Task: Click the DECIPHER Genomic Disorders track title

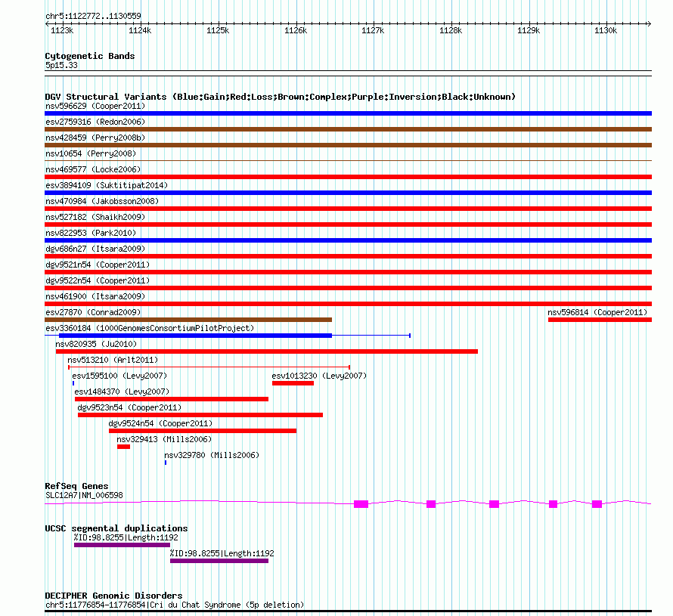Action: [x=113, y=596]
